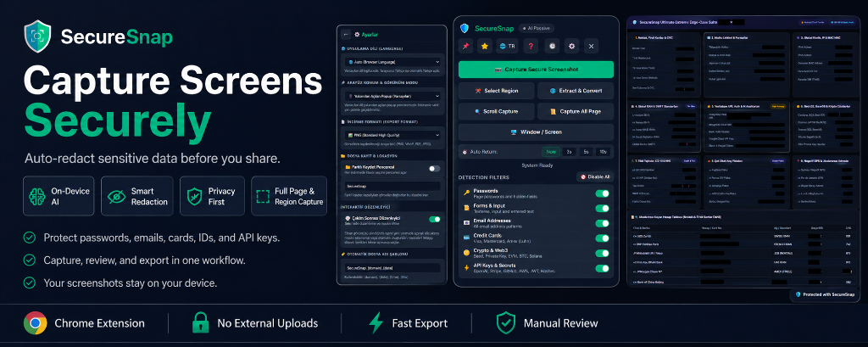Click the Ayarlar settings heading
This screenshot has width=868, height=347.
point(370,35)
